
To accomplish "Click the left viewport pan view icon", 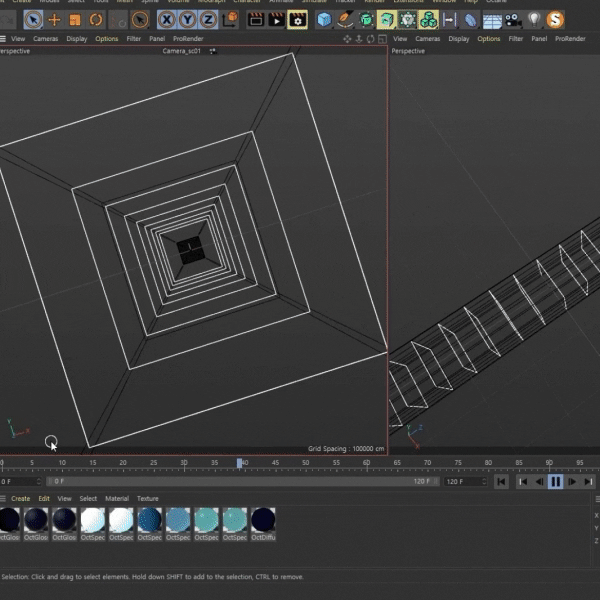I will click(x=347, y=39).
